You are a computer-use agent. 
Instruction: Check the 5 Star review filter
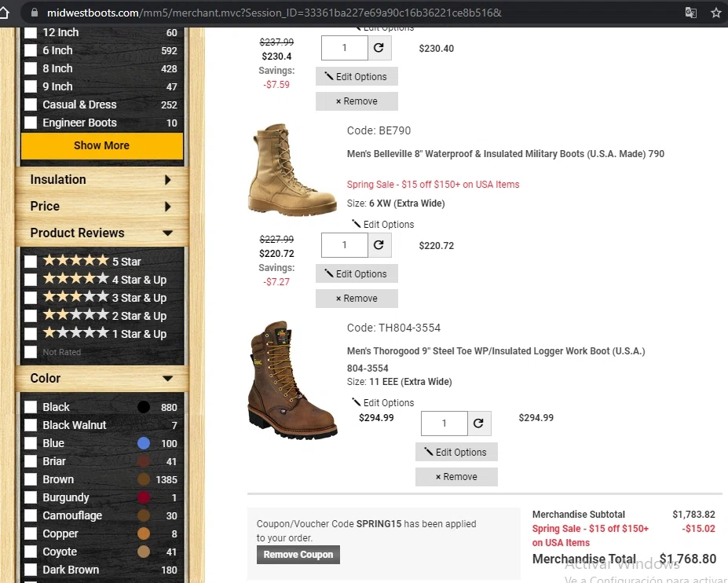tap(31, 262)
